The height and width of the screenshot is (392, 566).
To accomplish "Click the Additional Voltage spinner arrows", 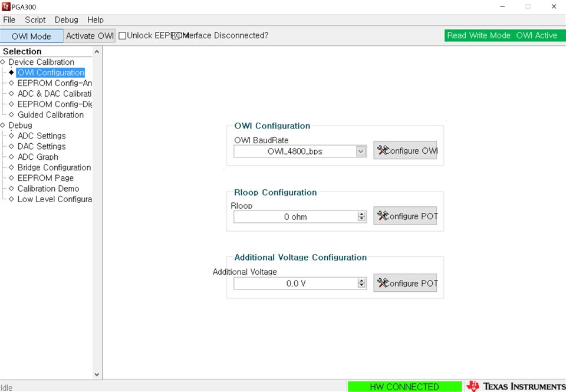I will click(x=361, y=284).
